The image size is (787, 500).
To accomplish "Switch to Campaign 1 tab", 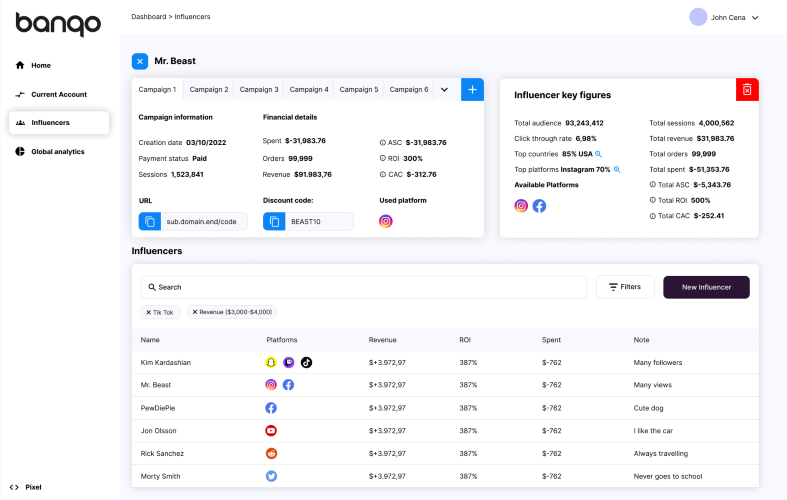I will 158,89.
